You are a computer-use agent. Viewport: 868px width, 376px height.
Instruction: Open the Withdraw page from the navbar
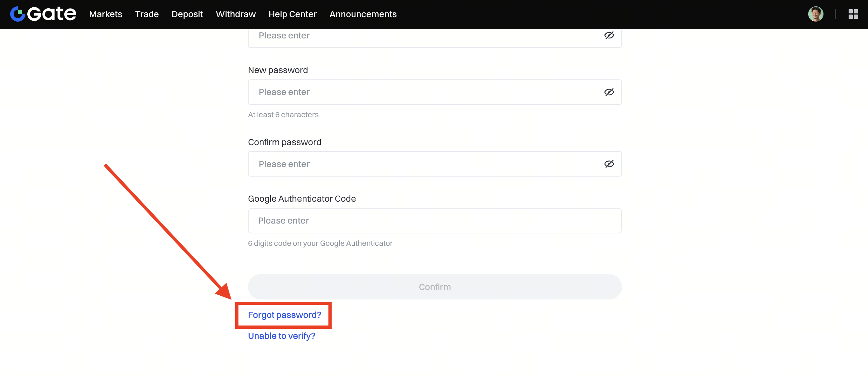coord(236,14)
